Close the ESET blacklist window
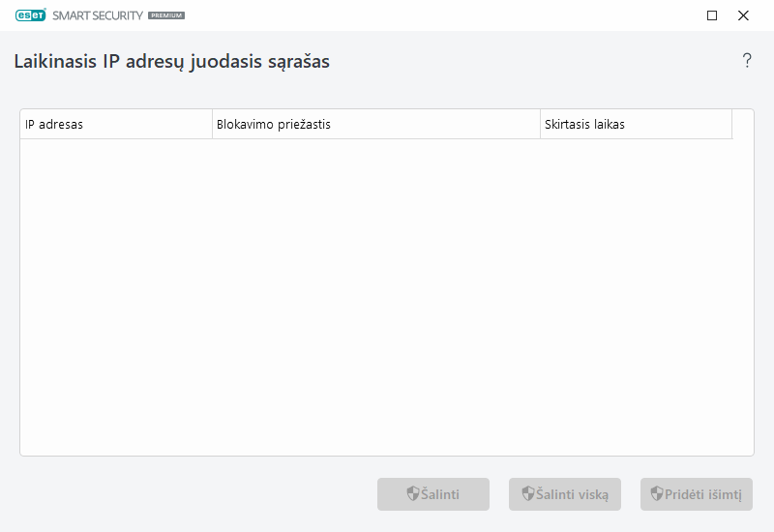The image size is (774, 532). coord(743,15)
